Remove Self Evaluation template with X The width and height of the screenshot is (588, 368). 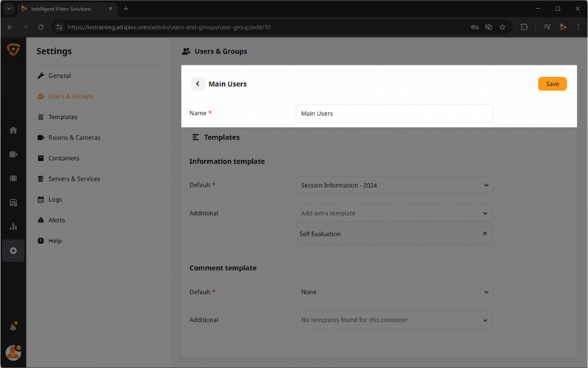click(x=484, y=234)
